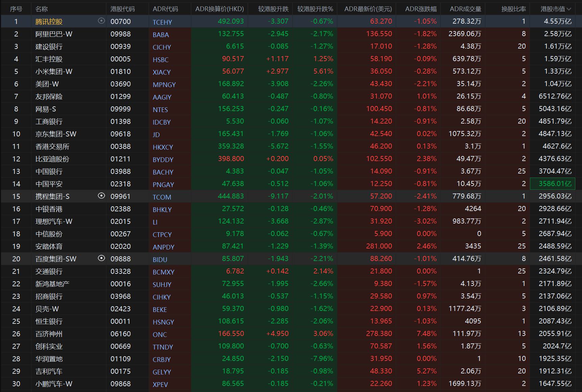Screen dimensions: 582x392
Task: Click the 百度集团-SW stock name
Action: tap(56, 259)
